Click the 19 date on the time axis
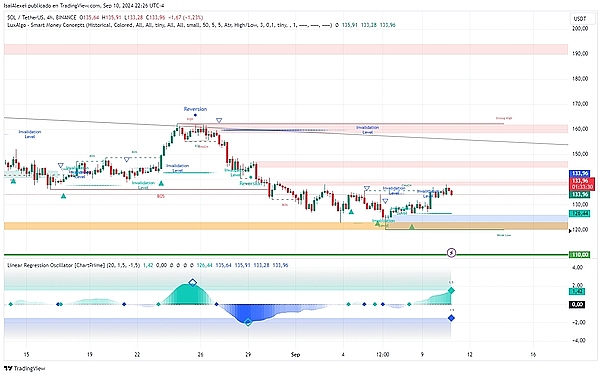This screenshot has width=600, height=374. (x=90, y=355)
